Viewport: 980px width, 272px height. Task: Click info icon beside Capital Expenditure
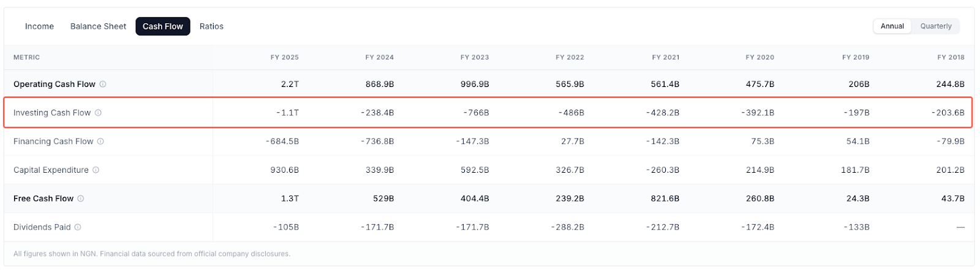click(x=96, y=170)
